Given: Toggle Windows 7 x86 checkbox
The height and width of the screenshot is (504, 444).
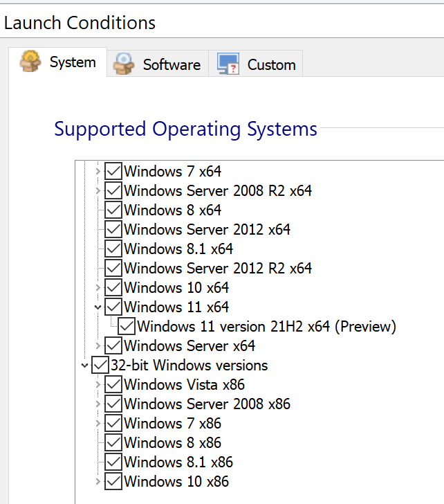Looking at the screenshot, I should coord(113,423).
